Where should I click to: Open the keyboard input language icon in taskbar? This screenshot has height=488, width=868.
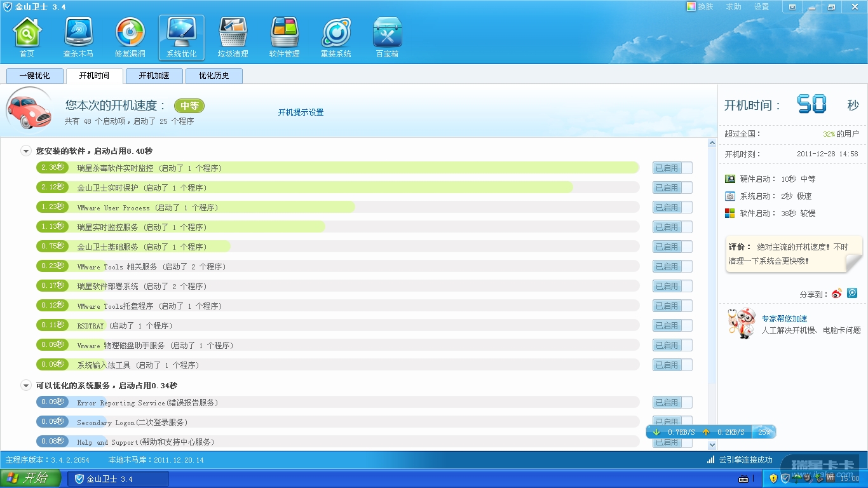[743, 478]
